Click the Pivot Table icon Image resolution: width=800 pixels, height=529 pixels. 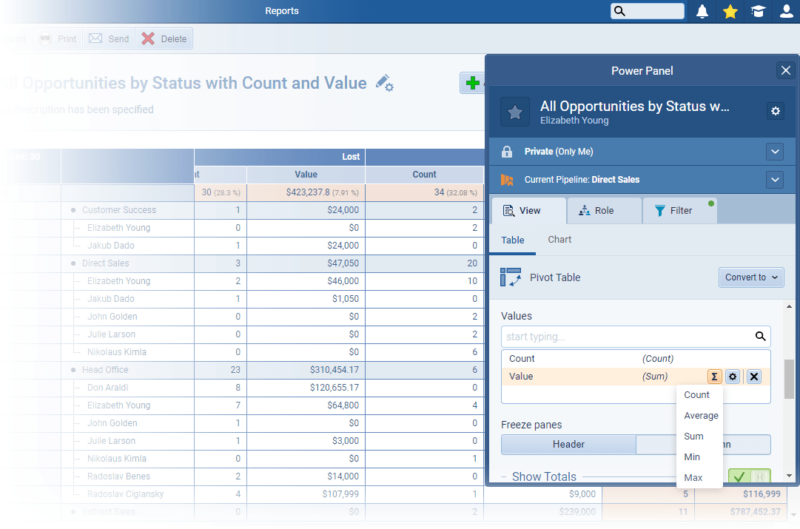510,278
